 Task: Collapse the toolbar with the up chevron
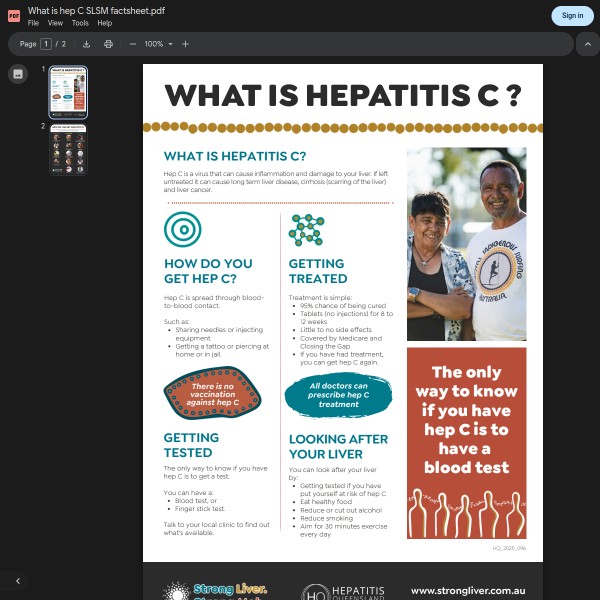588,44
